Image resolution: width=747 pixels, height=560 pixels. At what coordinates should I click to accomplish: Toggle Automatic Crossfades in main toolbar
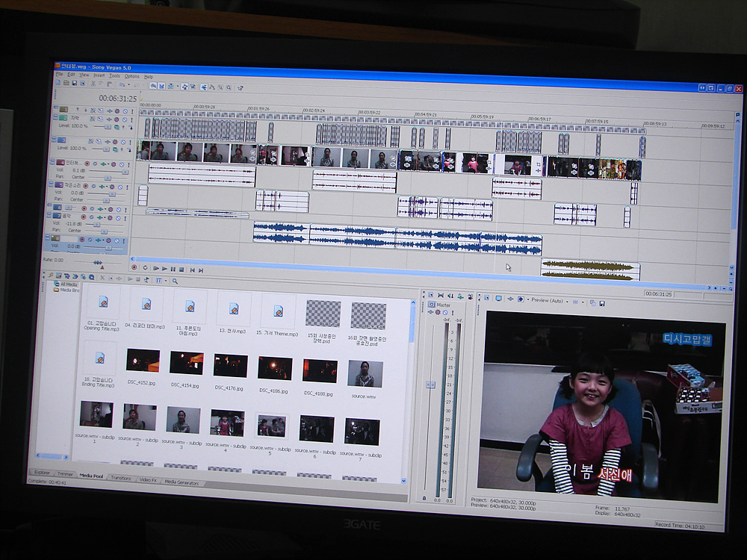pyautogui.click(x=161, y=86)
